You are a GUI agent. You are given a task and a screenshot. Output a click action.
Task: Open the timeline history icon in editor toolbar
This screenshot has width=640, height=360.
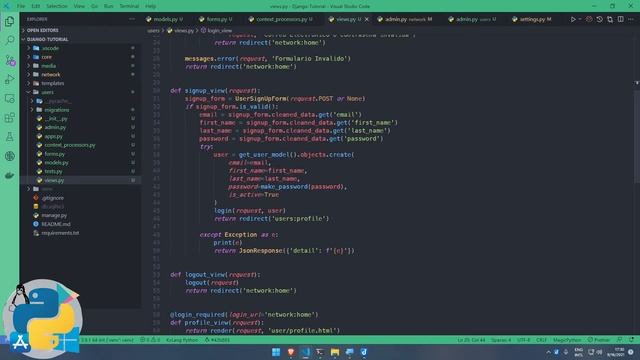coord(599,19)
